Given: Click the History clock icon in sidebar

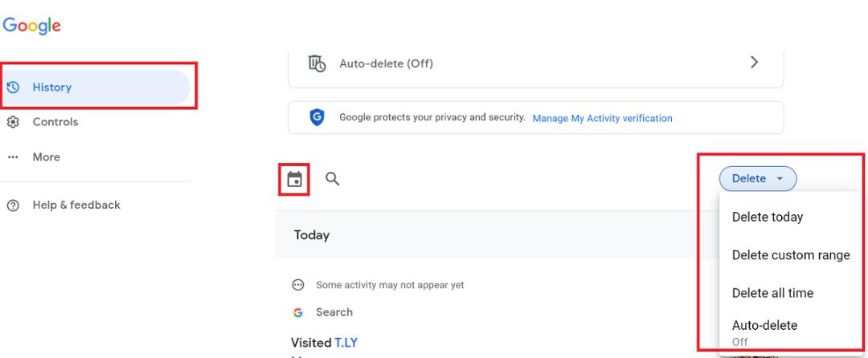Looking at the screenshot, I should pyautogui.click(x=13, y=87).
